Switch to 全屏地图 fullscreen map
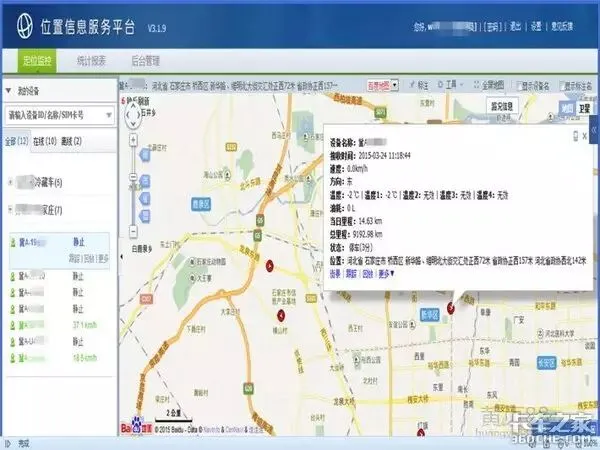Image resolution: width=600 pixels, height=450 pixels. 489,85
